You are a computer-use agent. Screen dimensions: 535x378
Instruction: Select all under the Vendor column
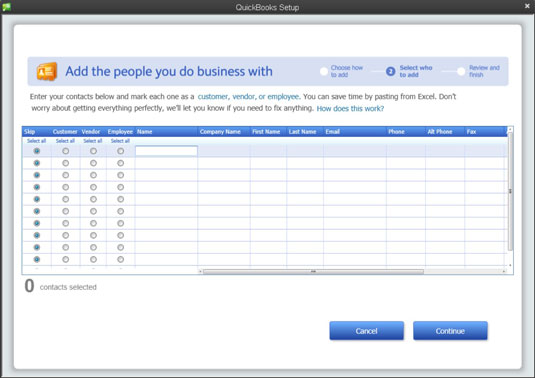[93, 141]
